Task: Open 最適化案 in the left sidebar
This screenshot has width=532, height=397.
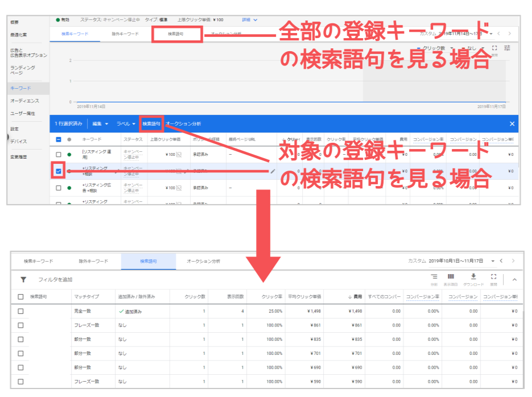Action: [x=19, y=35]
